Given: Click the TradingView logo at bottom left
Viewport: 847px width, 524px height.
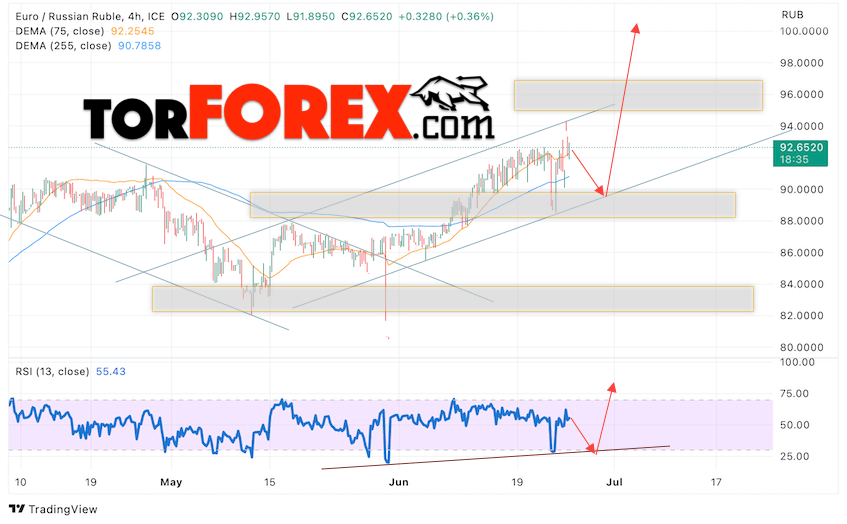Looking at the screenshot, I should (53, 509).
